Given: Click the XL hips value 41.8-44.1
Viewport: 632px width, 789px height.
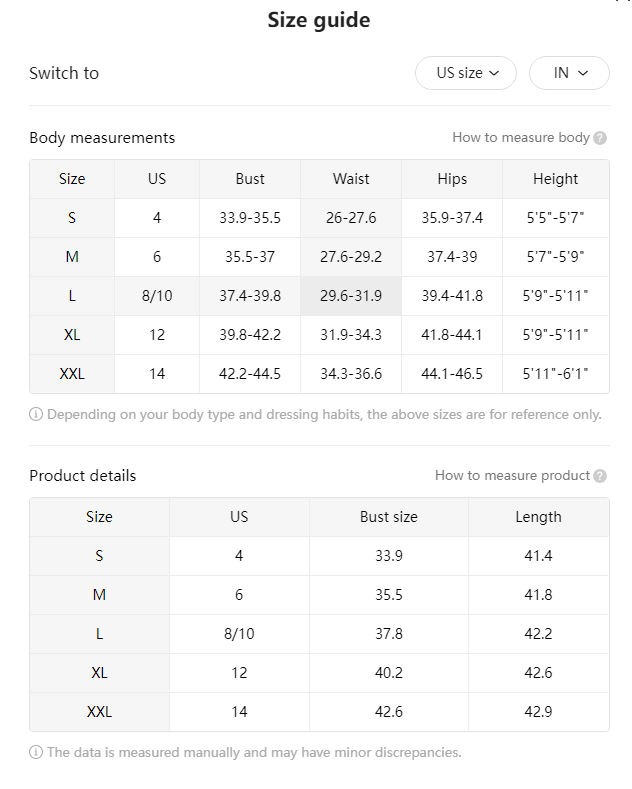Looking at the screenshot, I should (x=452, y=335).
